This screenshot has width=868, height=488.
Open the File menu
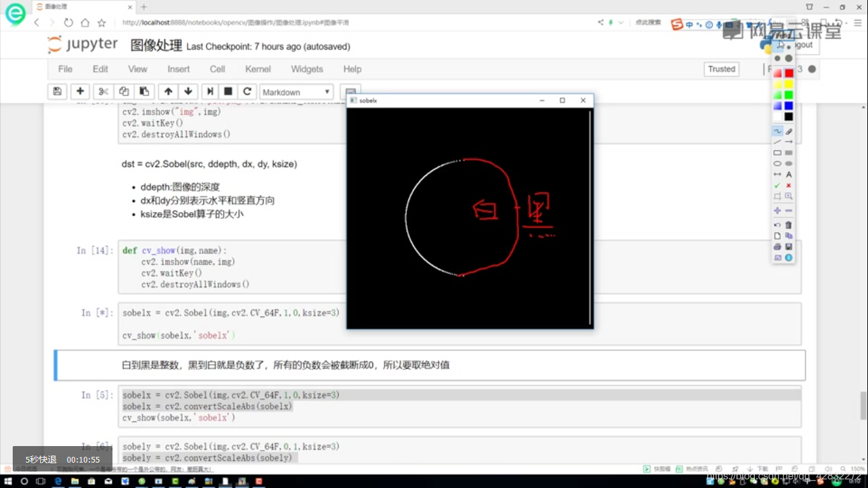[x=65, y=69]
